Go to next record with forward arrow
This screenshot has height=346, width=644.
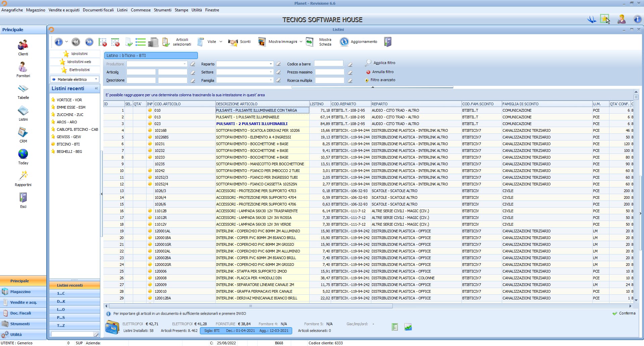89,42
